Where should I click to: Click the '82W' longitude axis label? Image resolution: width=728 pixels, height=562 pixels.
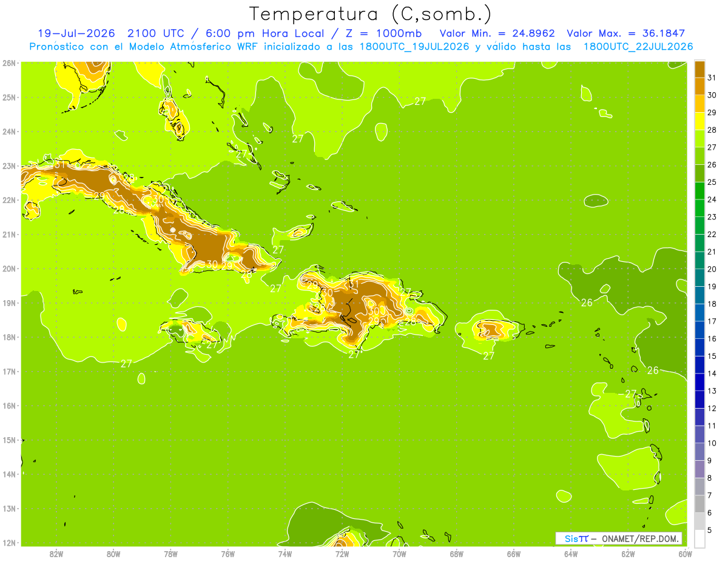click(56, 554)
